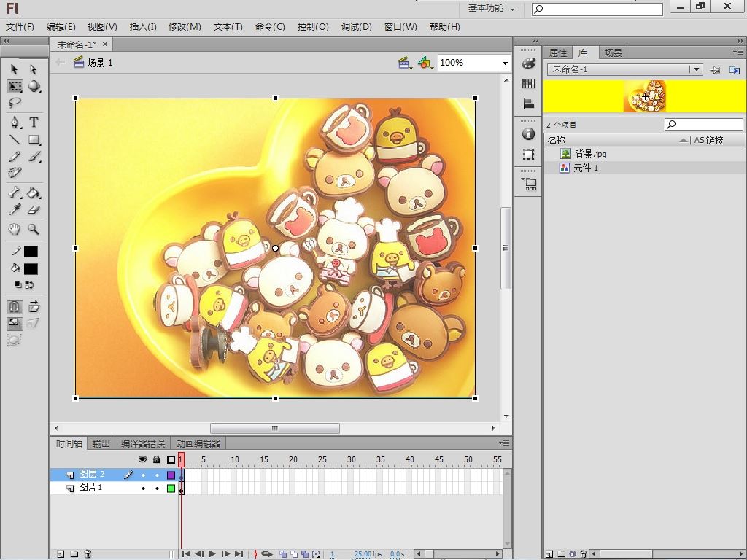Toggle the Rotate and Skew option
747x560 pixels.
(34, 307)
